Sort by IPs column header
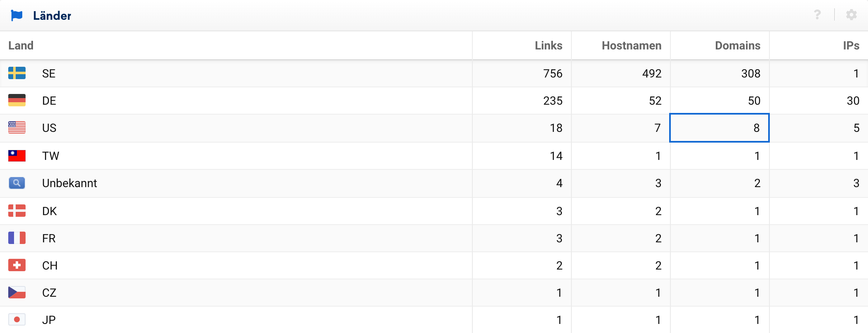Screen dimensions: 868x333 [x=851, y=45]
